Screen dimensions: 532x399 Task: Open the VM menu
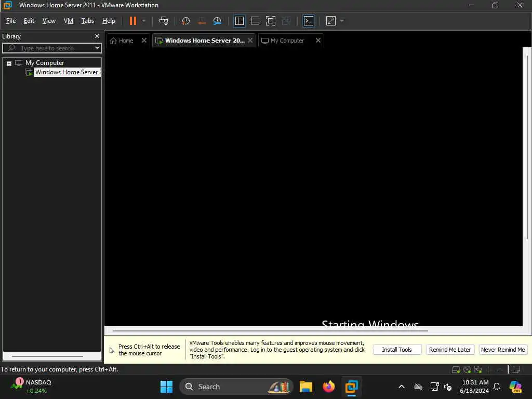(69, 21)
